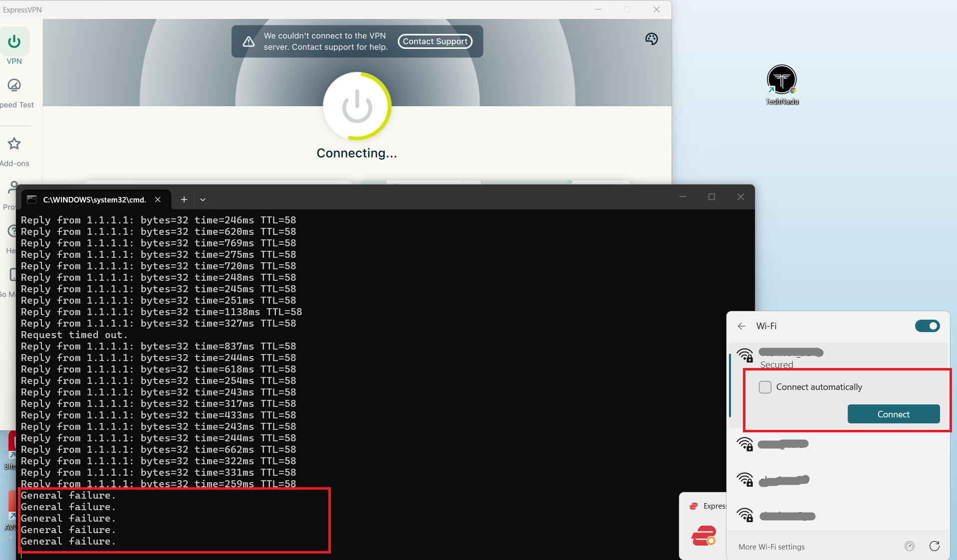
Task: Close the terminal window
Action: [x=741, y=197]
